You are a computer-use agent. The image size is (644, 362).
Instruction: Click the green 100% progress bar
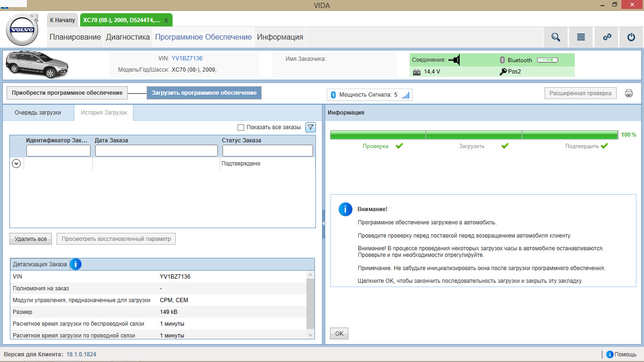[x=474, y=135]
